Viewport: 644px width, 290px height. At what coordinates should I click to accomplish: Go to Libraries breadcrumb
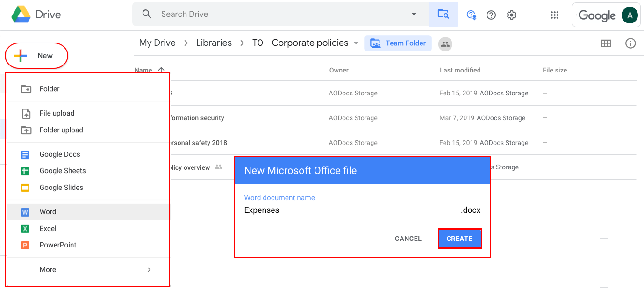click(214, 43)
